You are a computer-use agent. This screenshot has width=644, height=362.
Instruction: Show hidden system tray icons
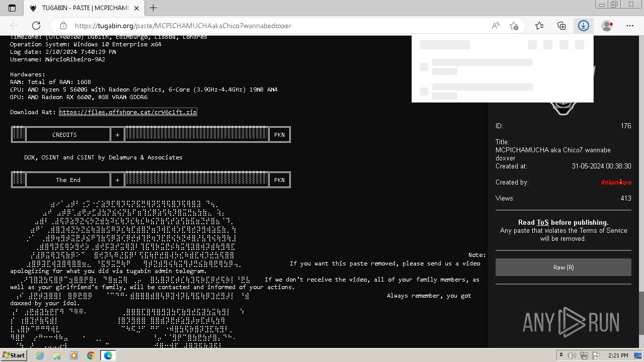[561, 355]
